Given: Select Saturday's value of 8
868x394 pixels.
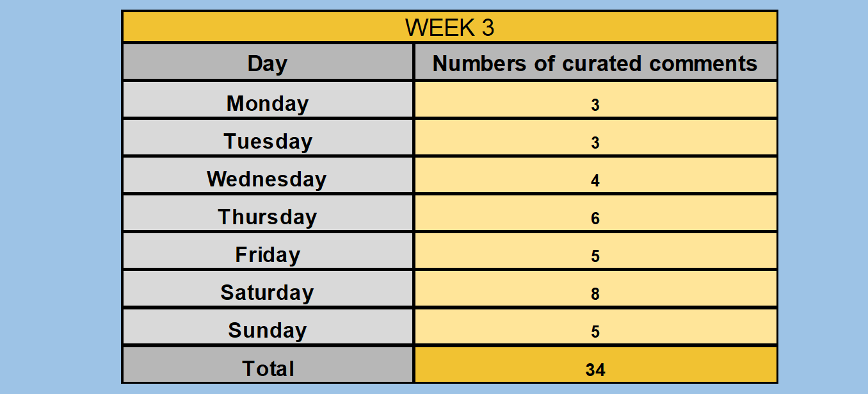Looking at the screenshot, I should point(595,289).
